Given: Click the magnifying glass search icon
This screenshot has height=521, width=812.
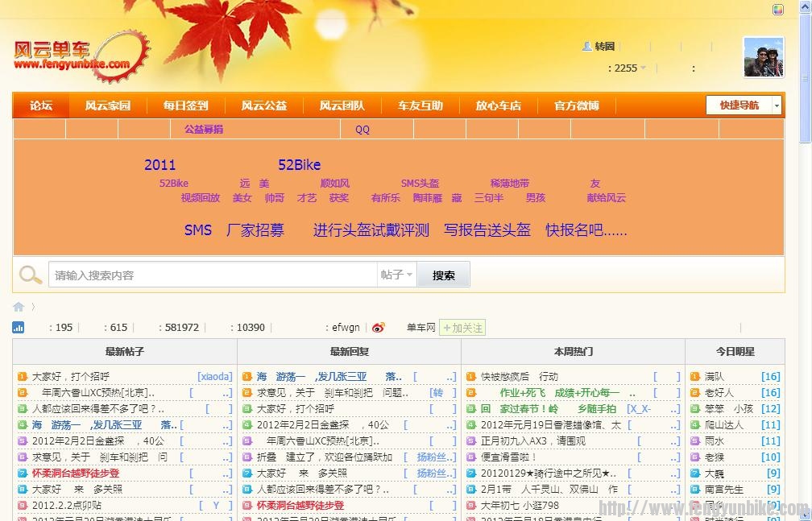Looking at the screenshot, I should point(30,275).
